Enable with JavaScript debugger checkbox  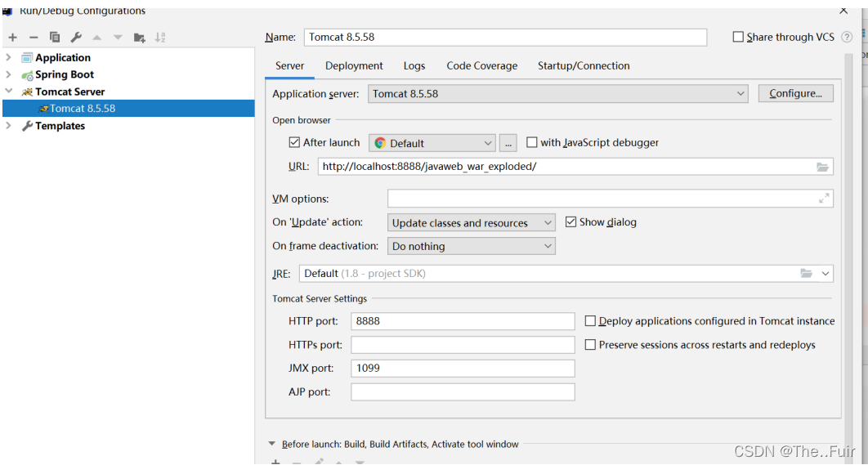532,142
